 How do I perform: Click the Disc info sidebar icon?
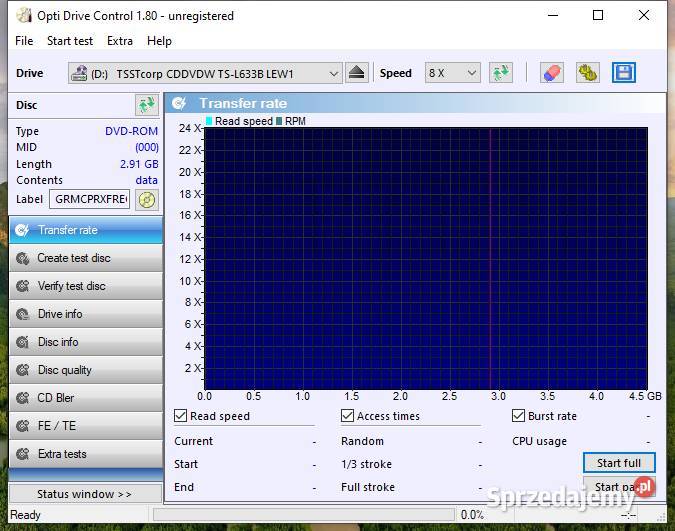click(x=22, y=342)
